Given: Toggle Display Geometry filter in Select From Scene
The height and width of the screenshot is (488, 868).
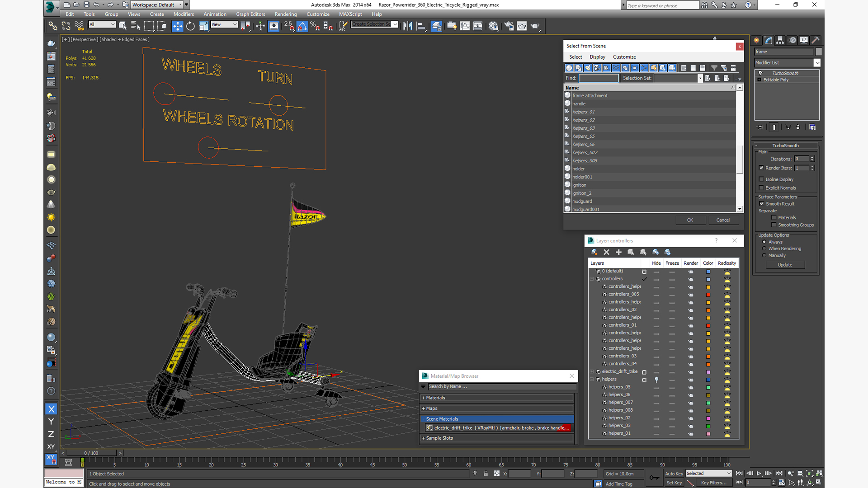Looking at the screenshot, I should (569, 68).
